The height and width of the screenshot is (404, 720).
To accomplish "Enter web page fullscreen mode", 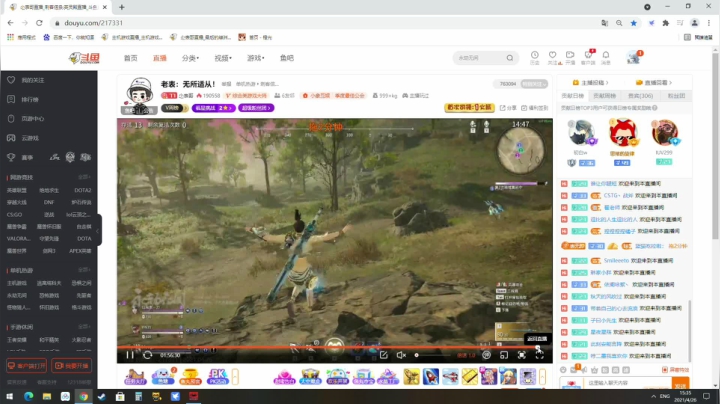I will pos(522,355).
